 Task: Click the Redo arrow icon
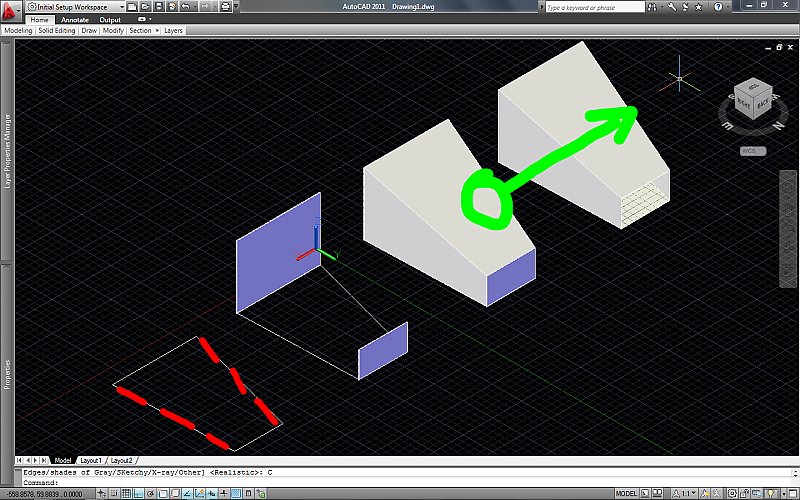205,7
